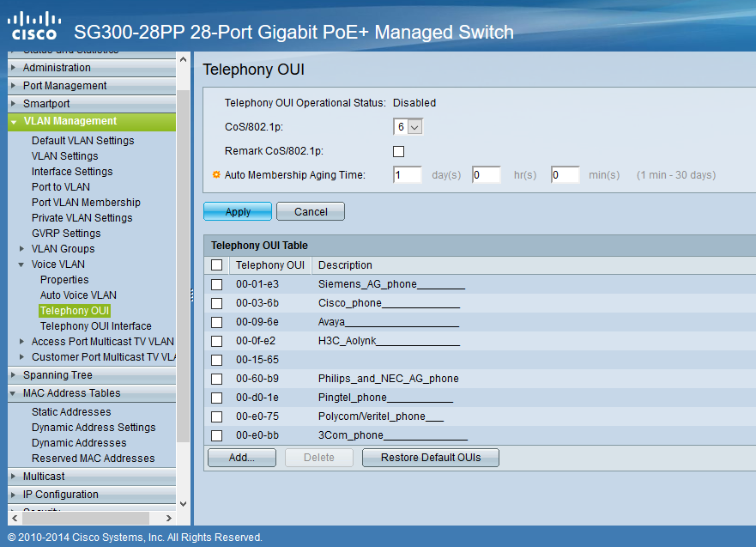Viewport: 756px width, 547px height.
Task: Expand Customer Port Multicast TV VLAN arrow
Action: [x=21, y=357]
